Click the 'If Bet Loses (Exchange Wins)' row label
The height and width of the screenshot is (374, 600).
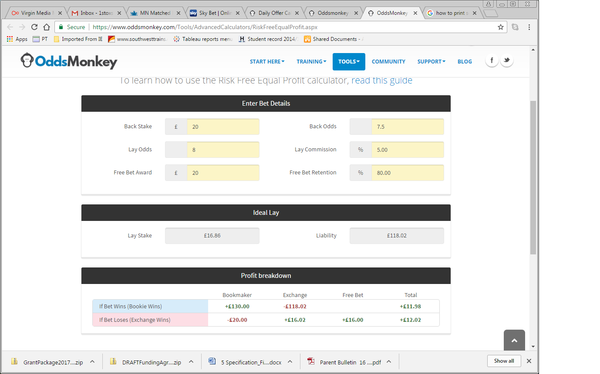(135, 320)
